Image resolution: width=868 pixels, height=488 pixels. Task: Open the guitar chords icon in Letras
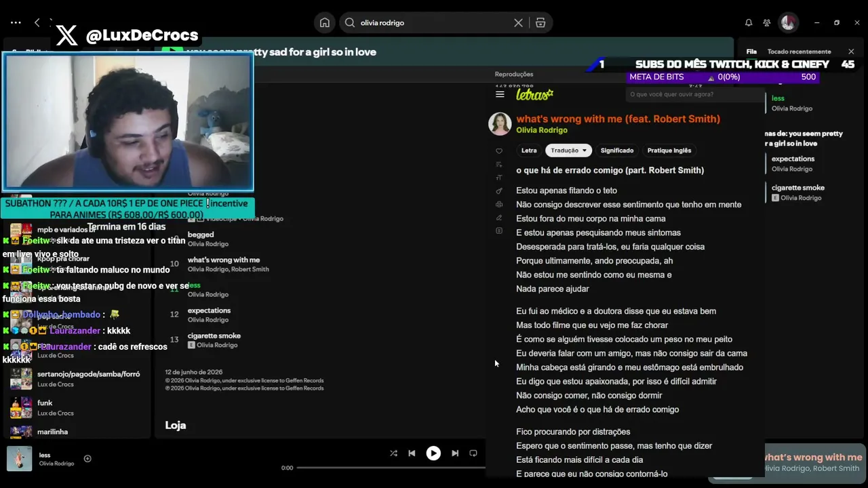499,191
